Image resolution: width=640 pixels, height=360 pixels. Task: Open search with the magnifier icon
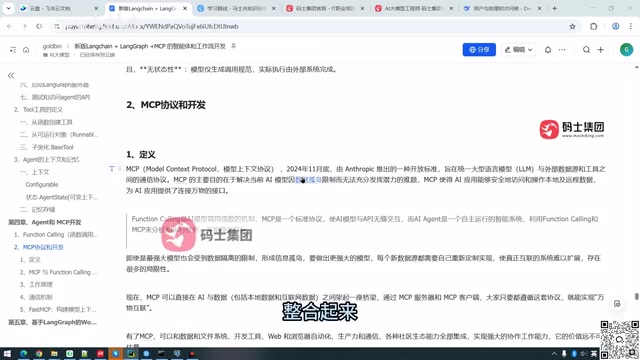(586, 50)
